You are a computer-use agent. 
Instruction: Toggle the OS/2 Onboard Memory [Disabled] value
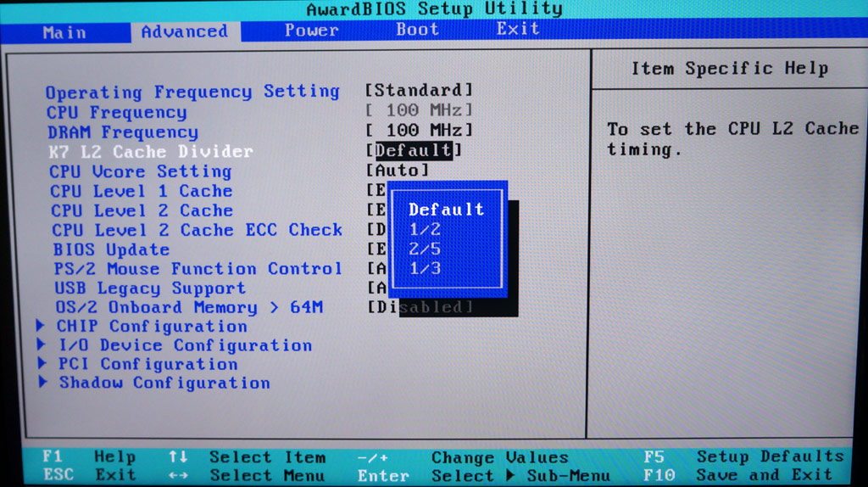pyautogui.click(x=420, y=307)
